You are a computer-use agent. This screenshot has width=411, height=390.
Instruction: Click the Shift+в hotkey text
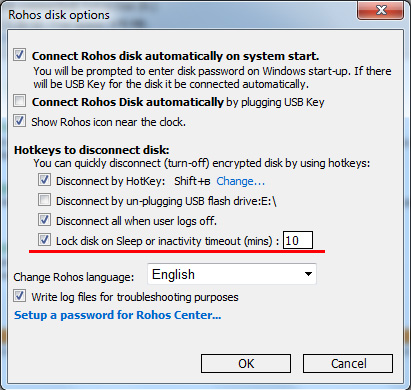coord(192,181)
